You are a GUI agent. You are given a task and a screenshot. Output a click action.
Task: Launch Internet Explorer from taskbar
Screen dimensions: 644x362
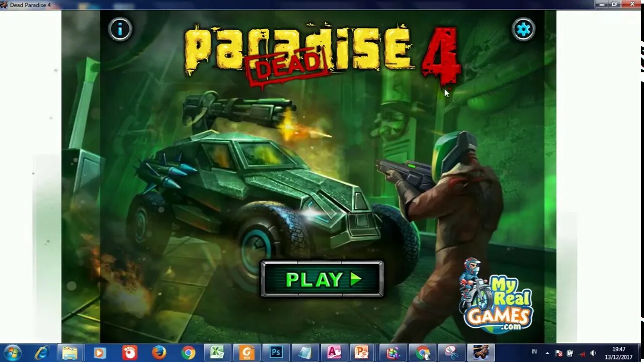42,352
